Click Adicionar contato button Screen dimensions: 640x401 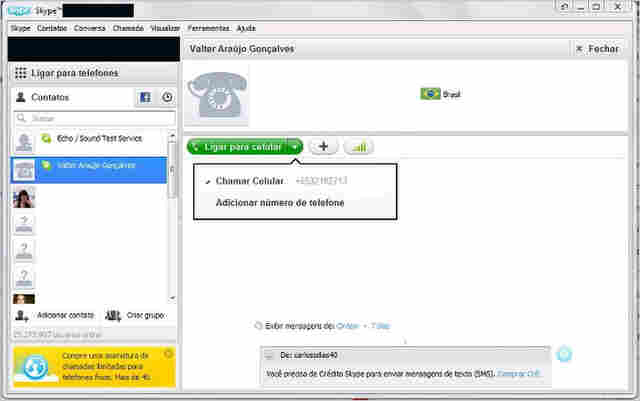(x=55, y=315)
